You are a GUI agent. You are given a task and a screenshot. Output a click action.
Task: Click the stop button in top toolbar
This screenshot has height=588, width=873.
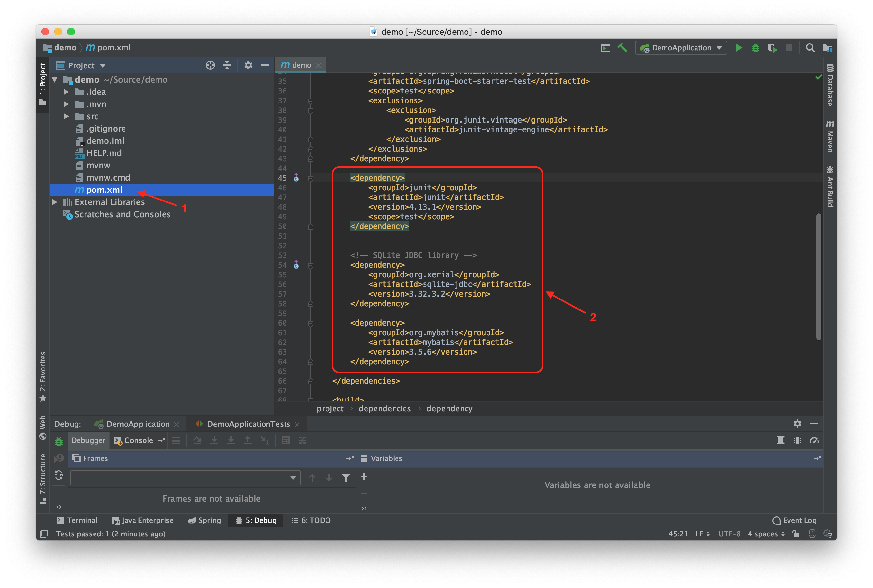coord(789,48)
